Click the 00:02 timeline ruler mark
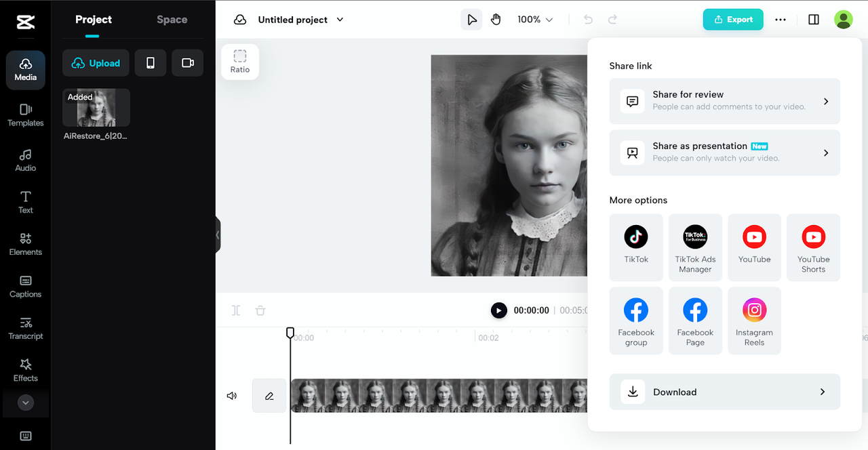The height and width of the screenshot is (450, 868). tap(488, 337)
